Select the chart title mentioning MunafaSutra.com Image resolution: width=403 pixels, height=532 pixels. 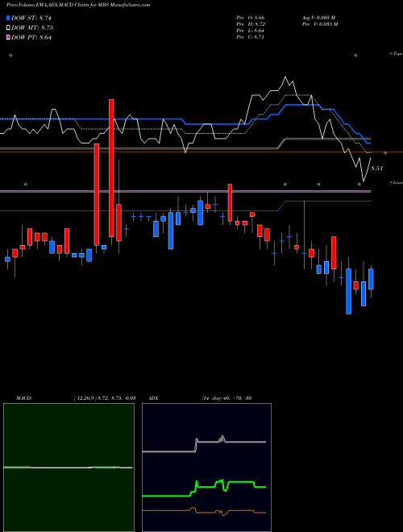[78, 5]
